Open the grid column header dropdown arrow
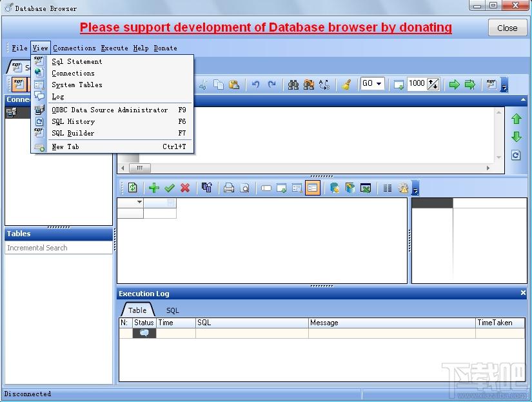Viewport: 532px width, 402px height. [x=139, y=202]
